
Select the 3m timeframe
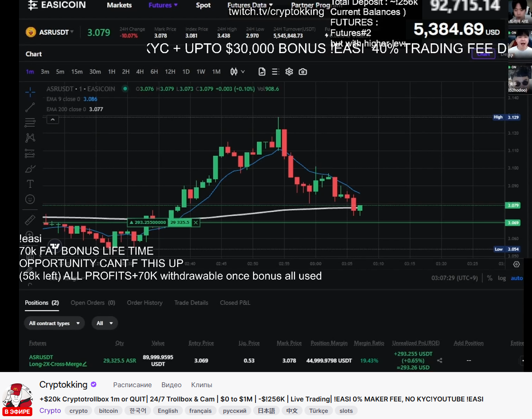coord(45,72)
